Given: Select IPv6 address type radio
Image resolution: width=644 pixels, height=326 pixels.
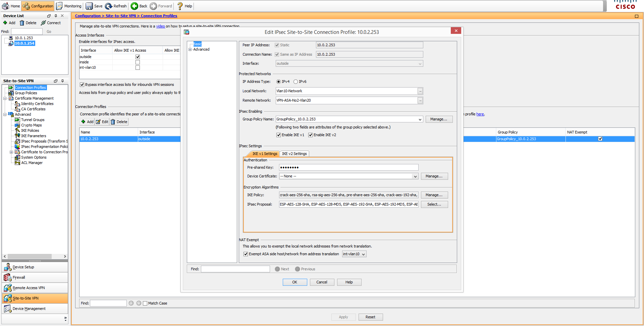Looking at the screenshot, I should [x=296, y=81].
